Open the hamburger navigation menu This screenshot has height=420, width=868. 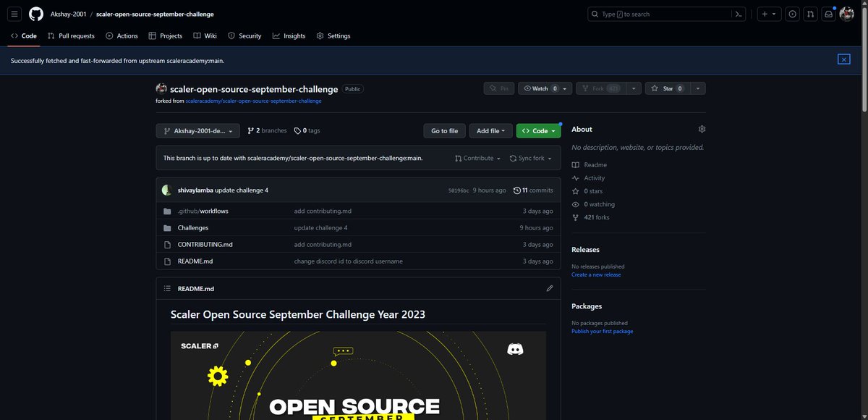14,14
